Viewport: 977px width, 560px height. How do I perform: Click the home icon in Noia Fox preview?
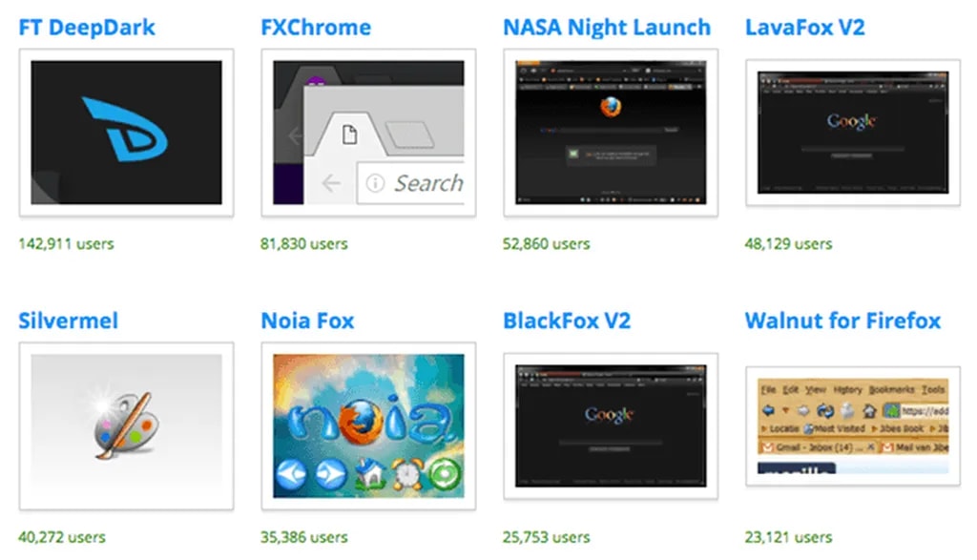368,474
